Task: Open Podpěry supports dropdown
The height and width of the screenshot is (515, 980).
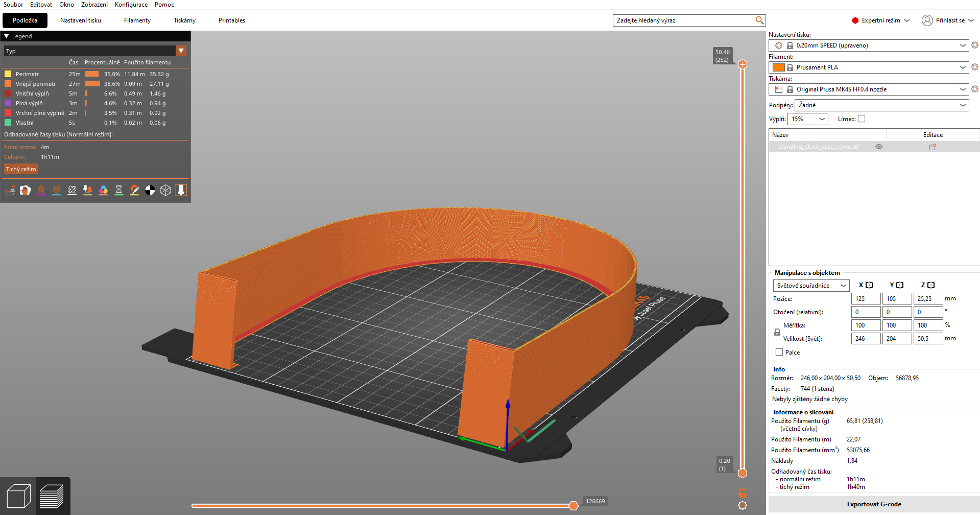Action: tap(881, 105)
